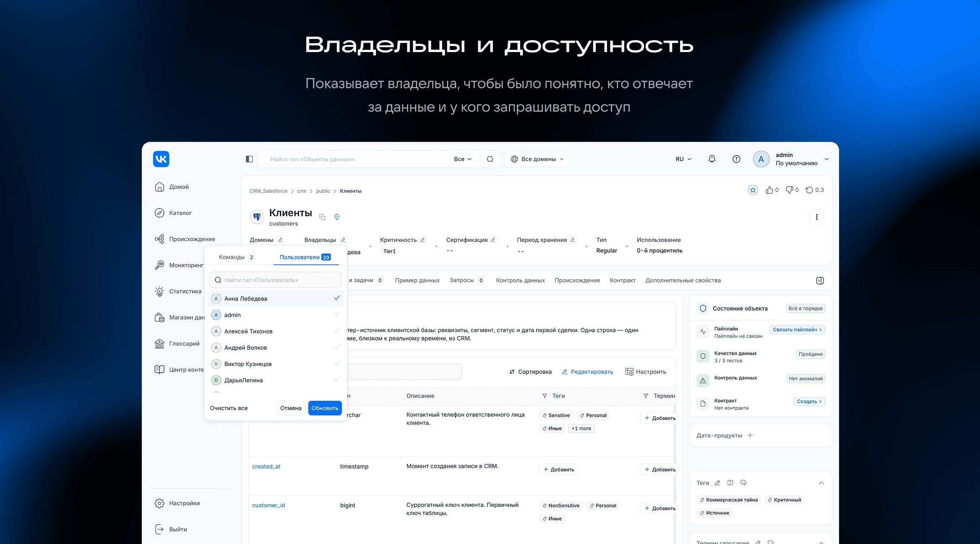
Task: Open the three-dot more menu
Action: (x=816, y=217)
